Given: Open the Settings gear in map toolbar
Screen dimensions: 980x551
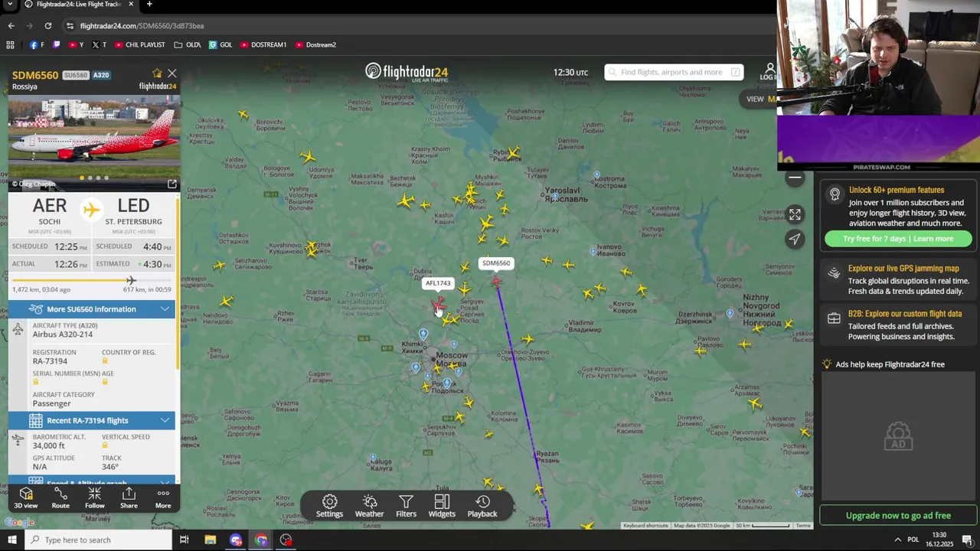Looking at the screenshot, I should coord(329,506).
